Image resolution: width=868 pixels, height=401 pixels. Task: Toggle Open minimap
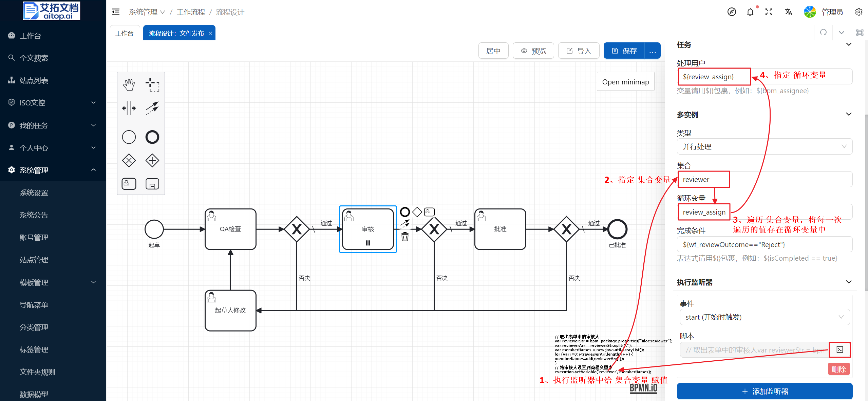coord(625,82)
